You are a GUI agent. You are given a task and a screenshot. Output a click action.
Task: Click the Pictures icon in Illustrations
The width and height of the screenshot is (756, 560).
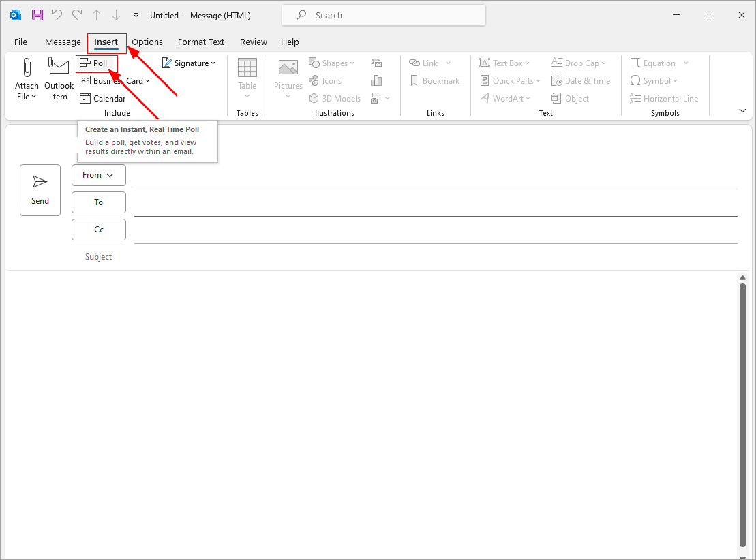[x=288, y=68]
